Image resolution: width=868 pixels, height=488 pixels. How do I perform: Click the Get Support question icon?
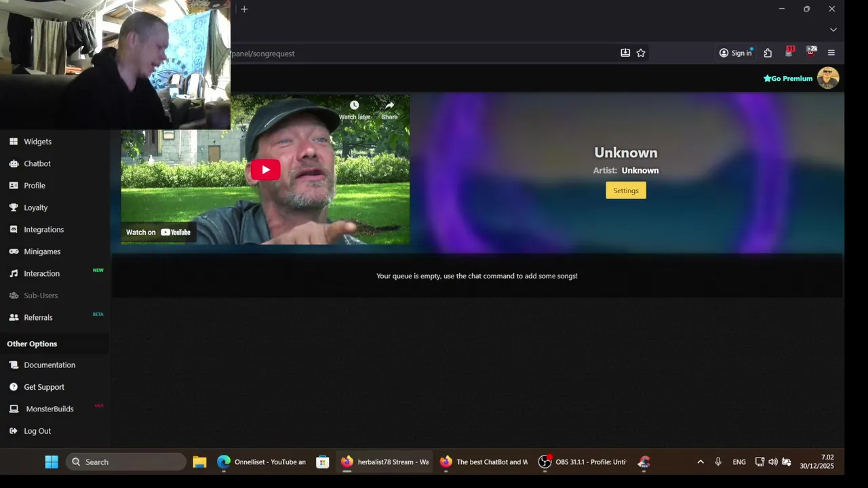click(14, 387)
